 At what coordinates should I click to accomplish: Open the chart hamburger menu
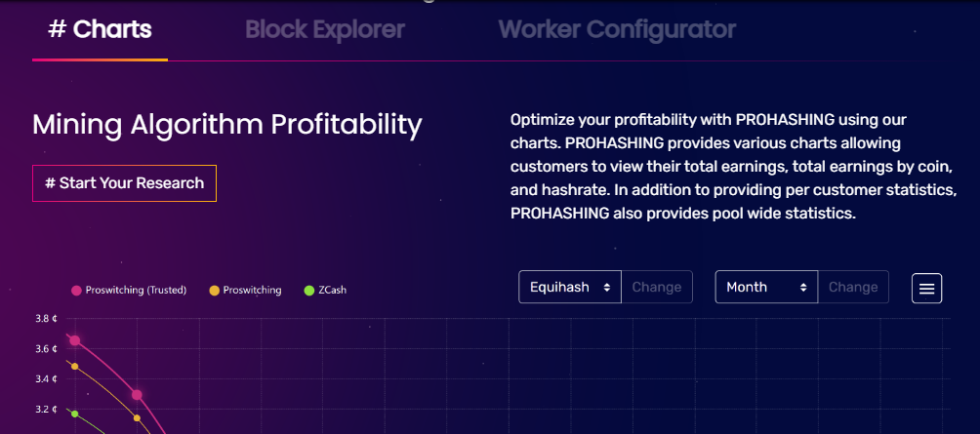[926, 288]
